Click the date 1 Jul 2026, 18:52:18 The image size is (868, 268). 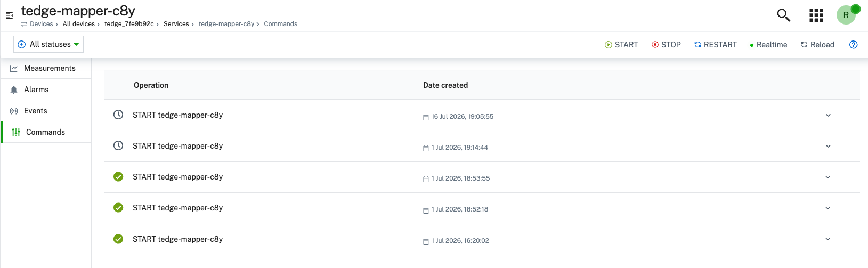[x=460, y=209]
